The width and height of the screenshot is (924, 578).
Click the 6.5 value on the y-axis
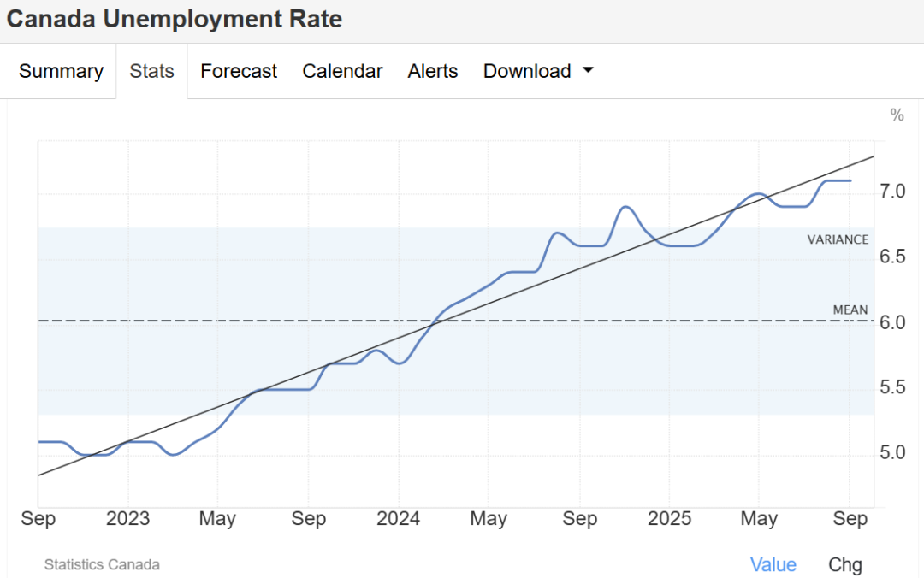(894, 257)
